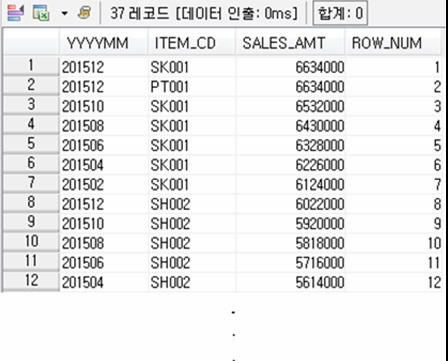The height and width of the screenshot is (361, 448).
Task: Click YYYYMM cell 201502
Action: point(104,185)
